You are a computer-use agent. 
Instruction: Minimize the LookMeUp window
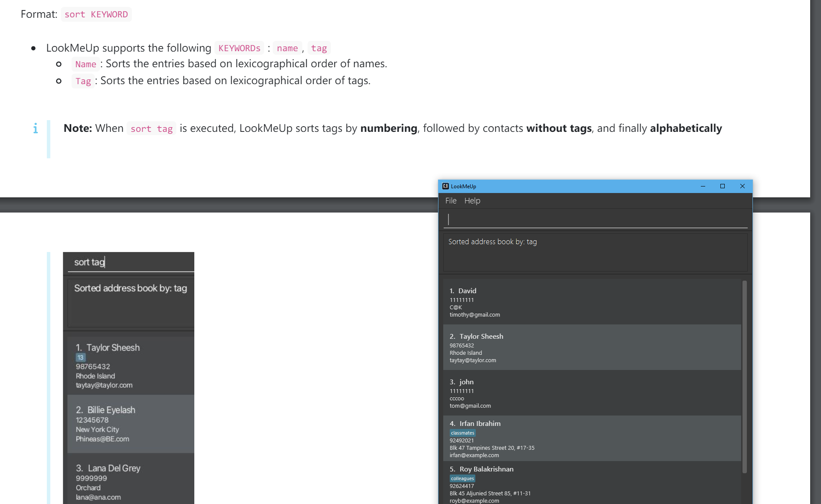pyautogui.click(x=703, y=186)
